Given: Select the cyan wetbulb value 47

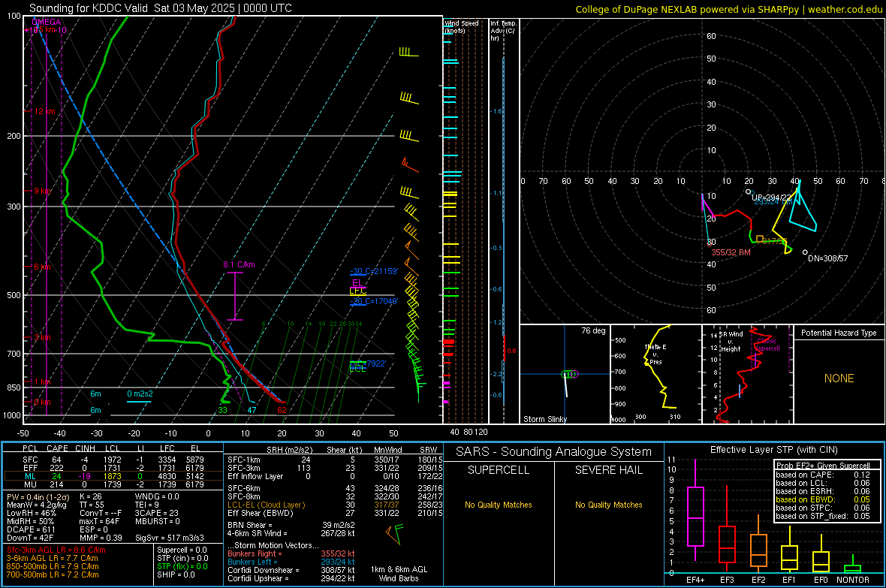Looking at the screenshot, I should click(x=252, y=410).
